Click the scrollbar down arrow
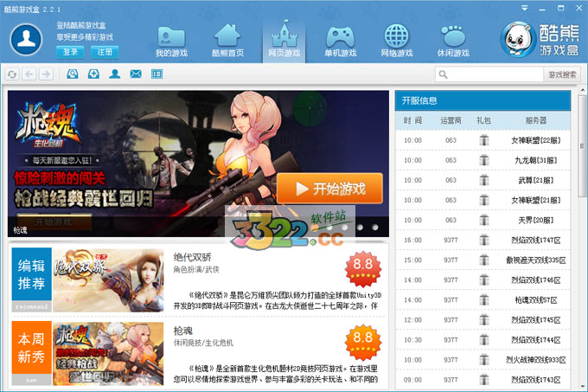Screen dimensions: 588x392 (582, 386)
